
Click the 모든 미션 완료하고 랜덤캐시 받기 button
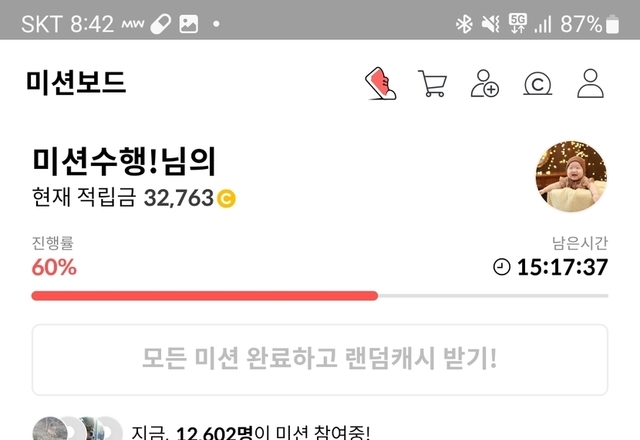coord(320,360)
